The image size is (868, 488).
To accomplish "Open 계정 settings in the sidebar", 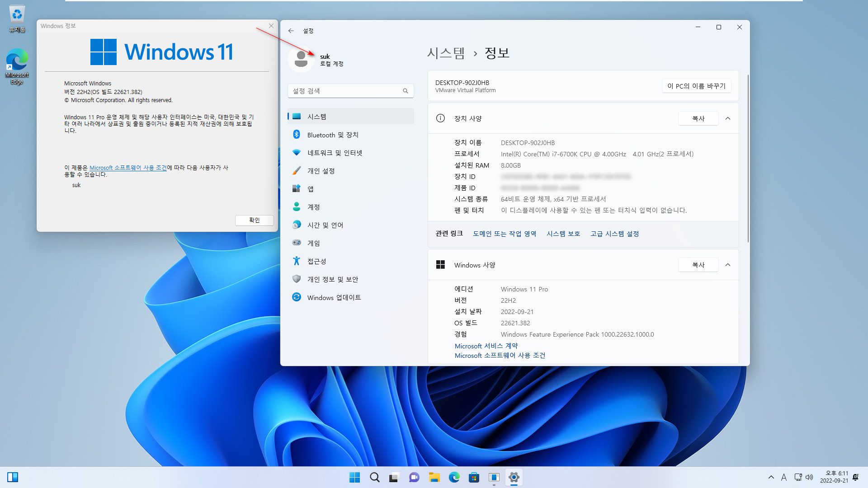I will pyautogui.click(x=351, y=207).
